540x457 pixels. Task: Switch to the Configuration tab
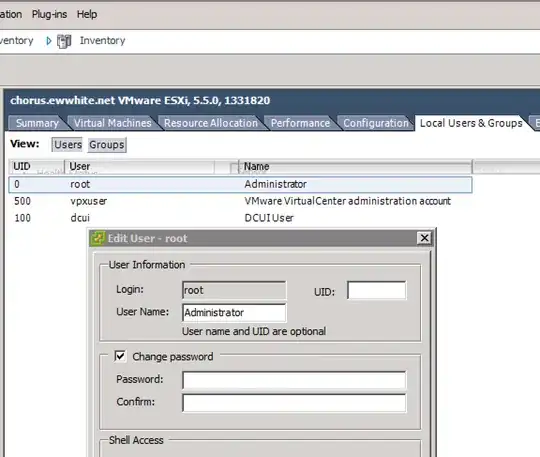(375, 123)
